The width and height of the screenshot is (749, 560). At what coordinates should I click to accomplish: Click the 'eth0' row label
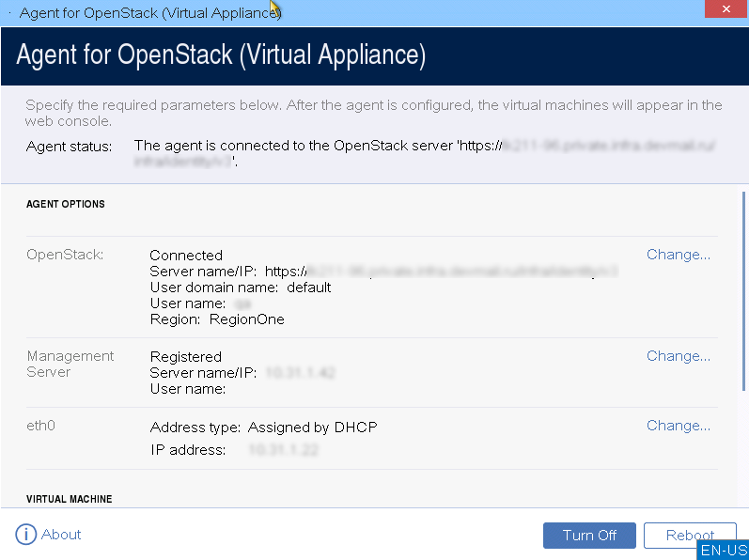(x=40, y=426)
